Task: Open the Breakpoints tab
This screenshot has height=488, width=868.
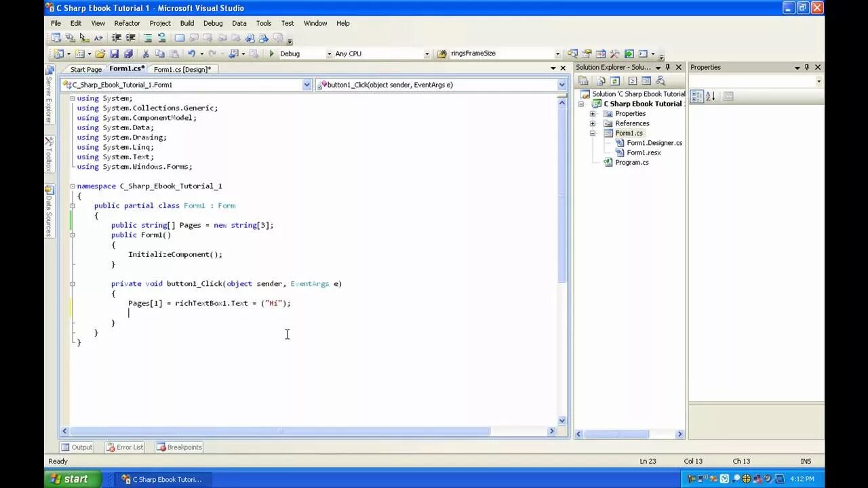Action: [x=179, y=447]
